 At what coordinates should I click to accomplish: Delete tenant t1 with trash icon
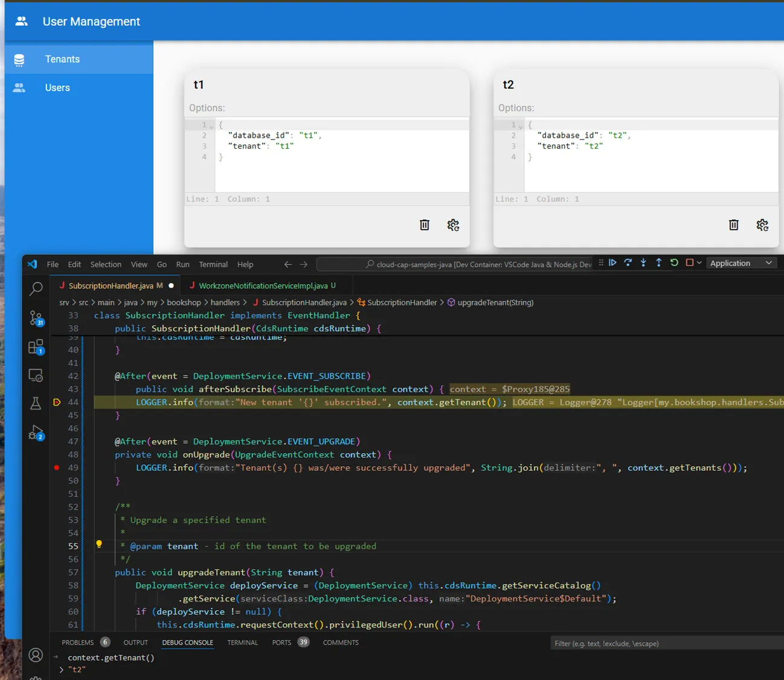point(425,225)
